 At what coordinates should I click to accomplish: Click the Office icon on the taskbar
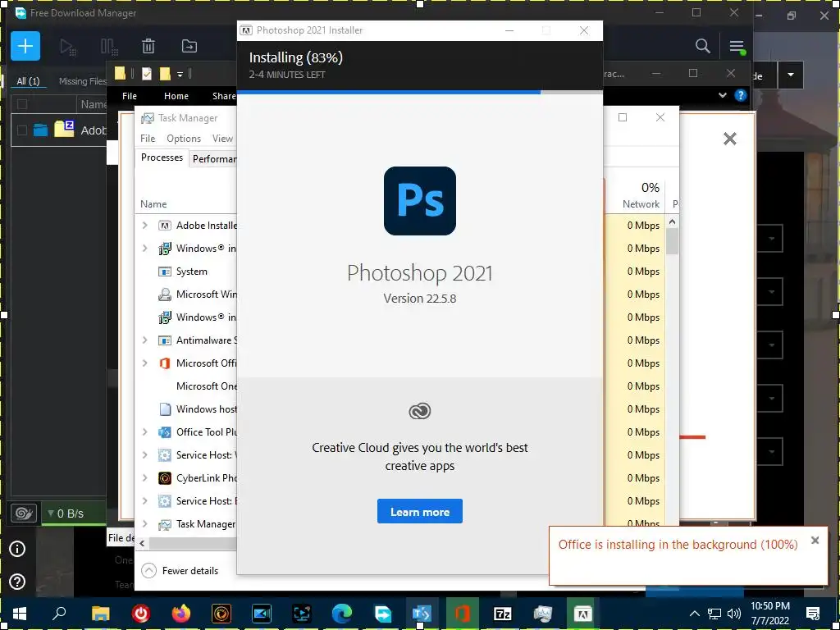(463, 614)
